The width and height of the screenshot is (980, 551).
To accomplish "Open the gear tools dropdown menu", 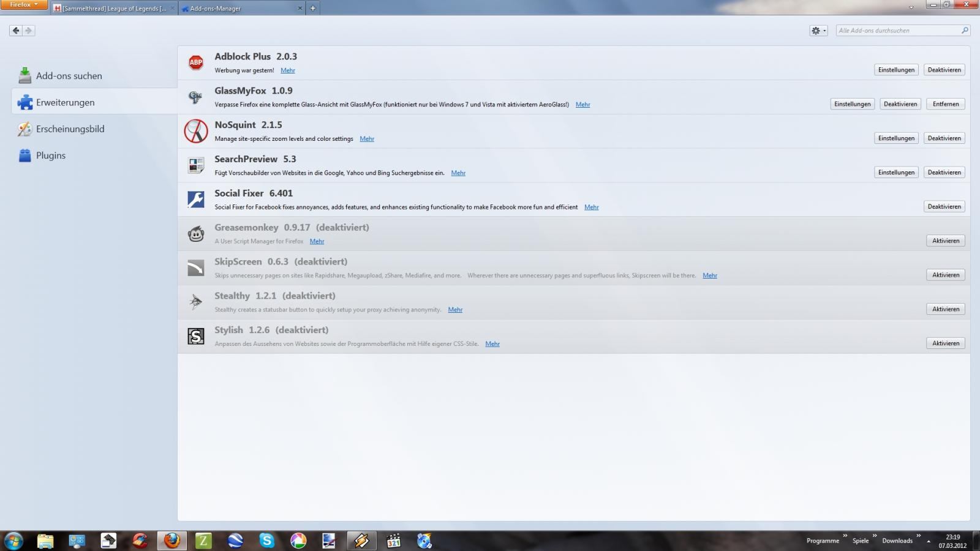I will [x=818, y=30].
